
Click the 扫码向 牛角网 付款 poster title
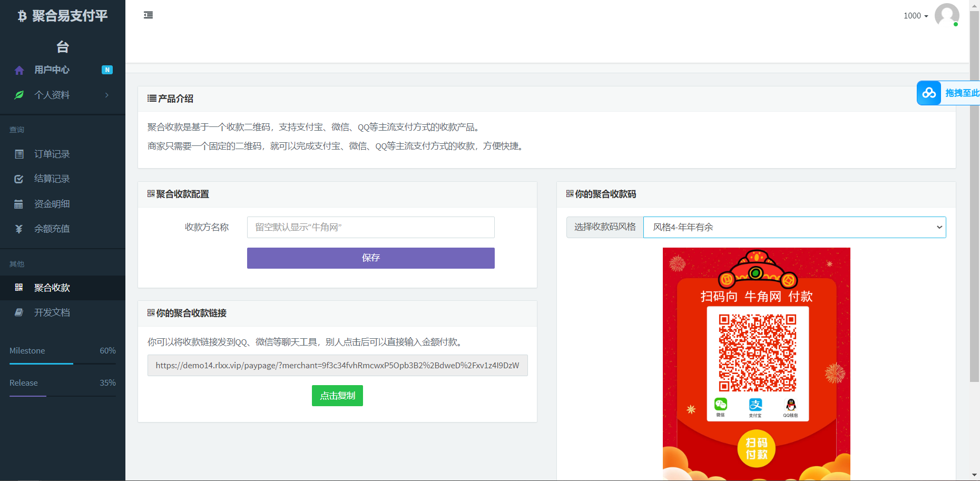[x=757, y=297]
